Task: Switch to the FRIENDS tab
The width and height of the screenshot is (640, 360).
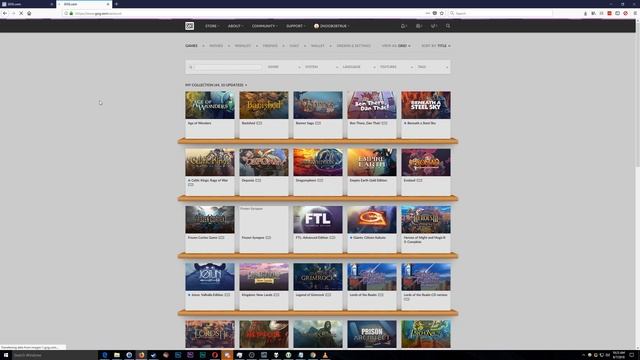Action: point(270,46)
